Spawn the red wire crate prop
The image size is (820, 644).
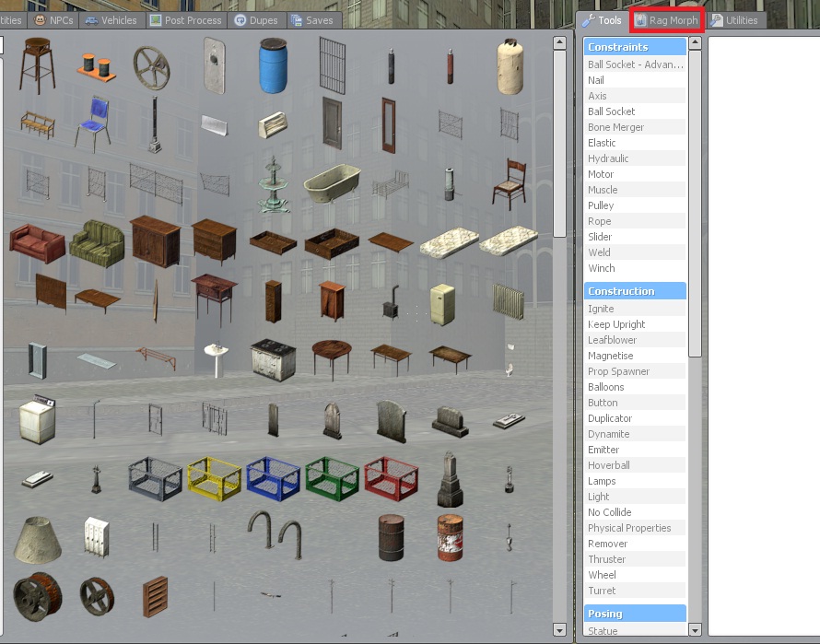pos(392,478)
